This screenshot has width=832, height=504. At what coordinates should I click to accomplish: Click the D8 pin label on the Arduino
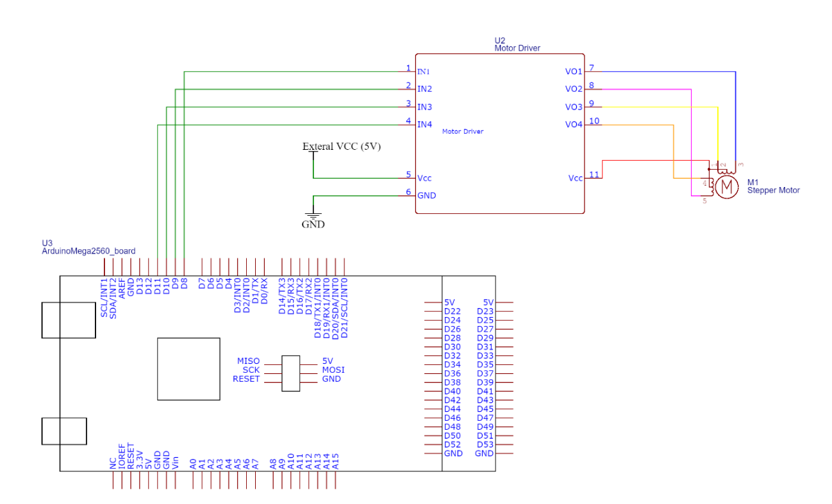(x=184, y=284)
